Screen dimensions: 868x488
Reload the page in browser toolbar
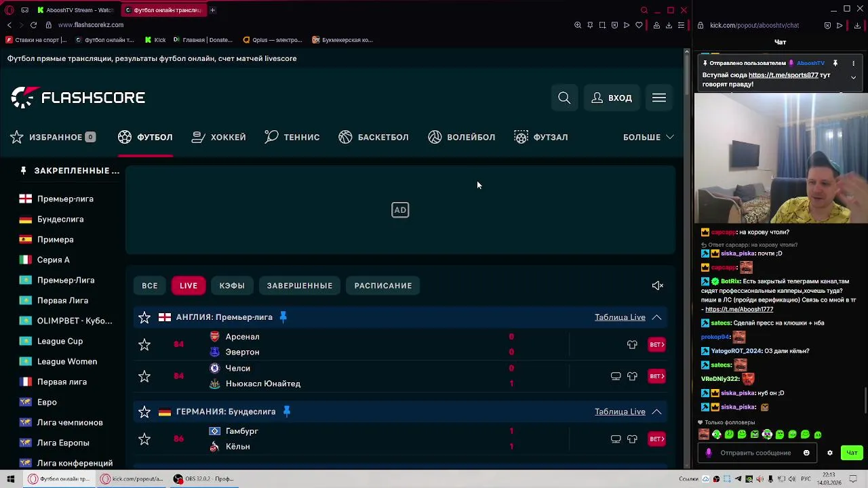click(33, 25)
